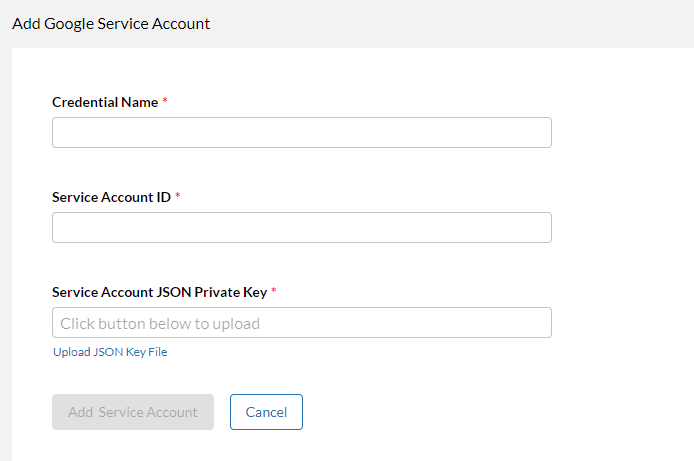Click the Service Account JSON Private Key label

tap(159, 292)
